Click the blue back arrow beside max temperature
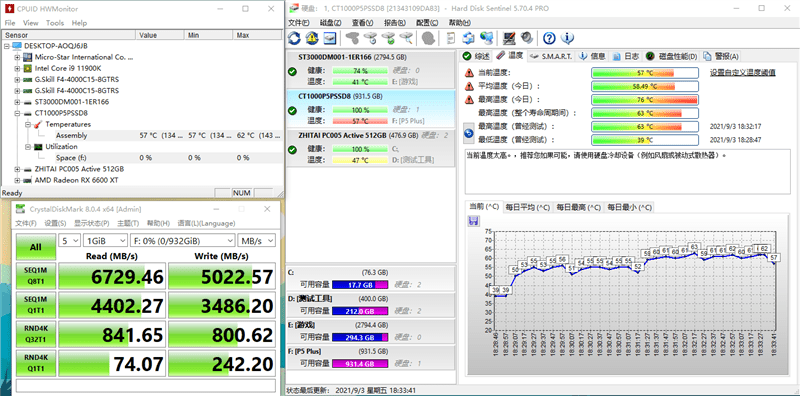 point(468,133)
